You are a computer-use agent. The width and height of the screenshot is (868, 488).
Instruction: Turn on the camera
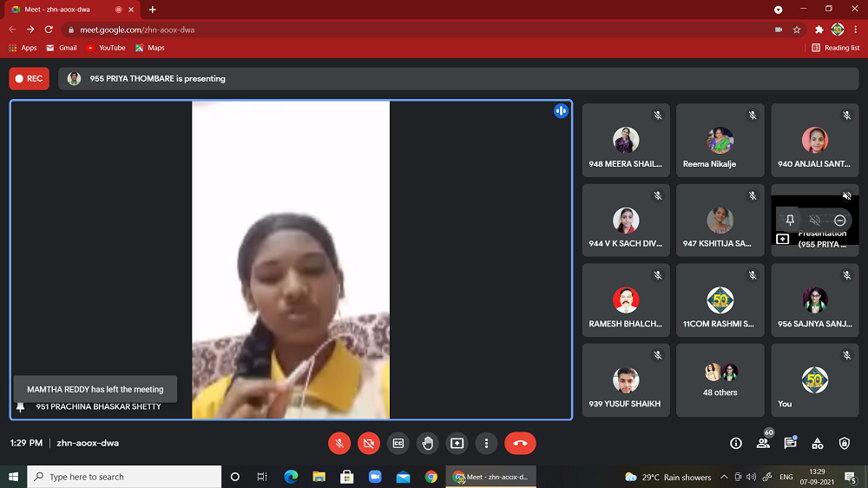point(369,443)
